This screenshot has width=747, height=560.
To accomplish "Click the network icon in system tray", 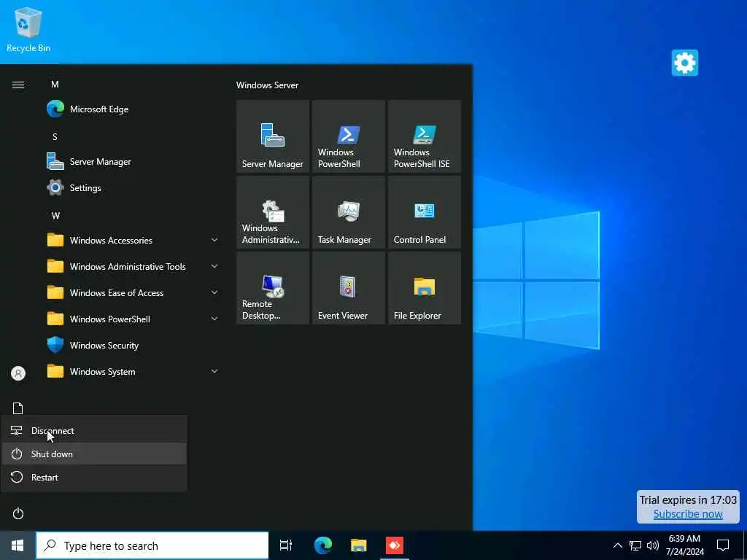I will (x=635, y=545).
